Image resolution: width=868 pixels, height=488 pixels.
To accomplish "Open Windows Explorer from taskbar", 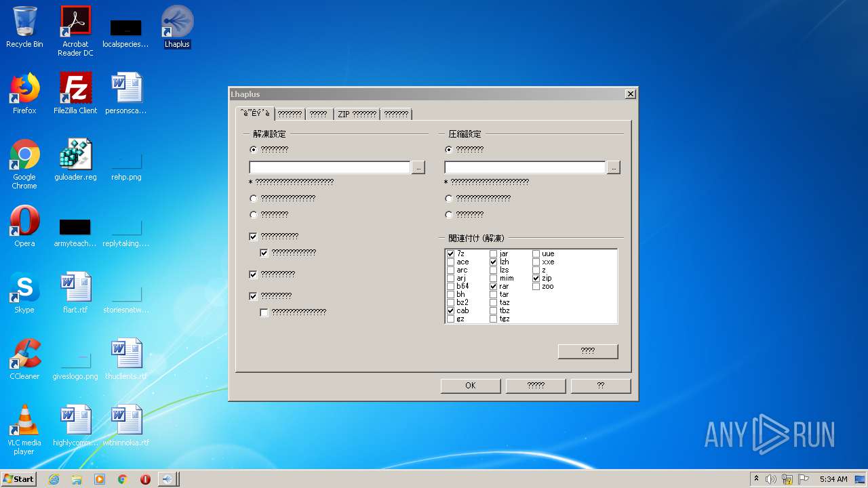I will (77, 479).
